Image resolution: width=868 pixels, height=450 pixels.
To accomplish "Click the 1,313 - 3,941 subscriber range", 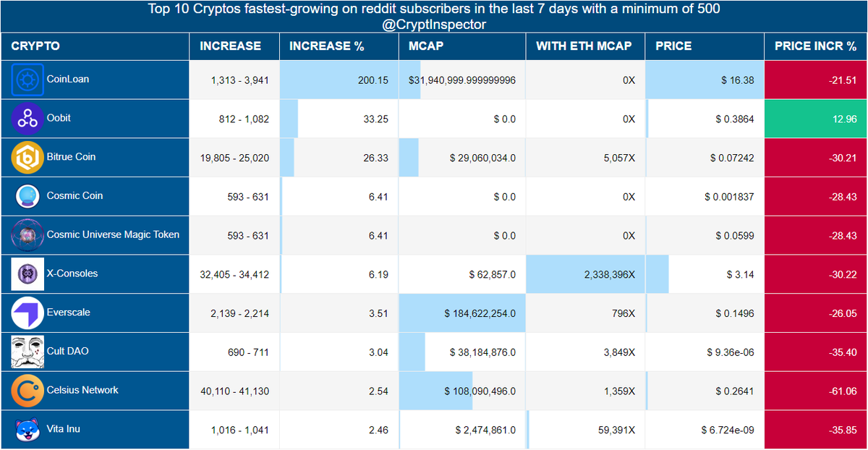I will (x=240, y=80).
